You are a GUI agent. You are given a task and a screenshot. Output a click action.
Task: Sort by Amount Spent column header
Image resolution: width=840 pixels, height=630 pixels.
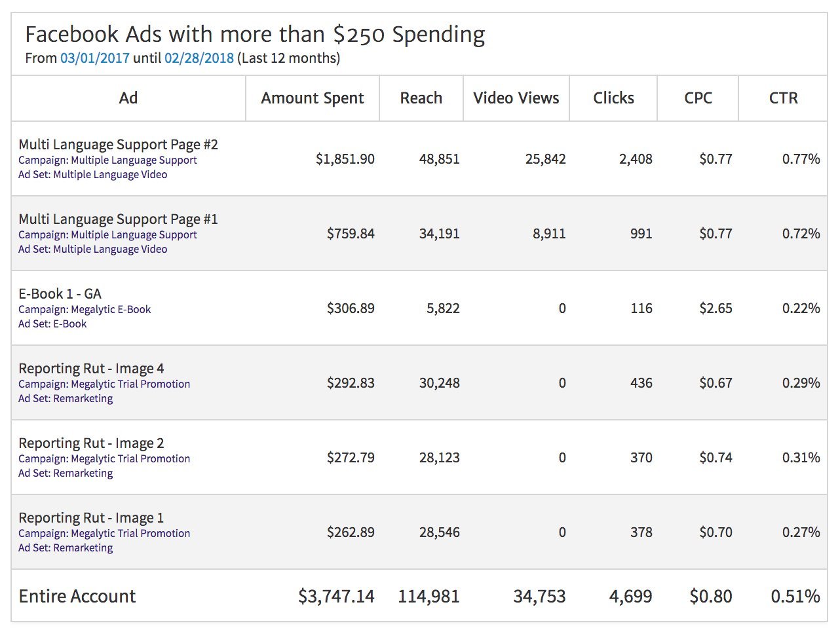tap(312, 98)
